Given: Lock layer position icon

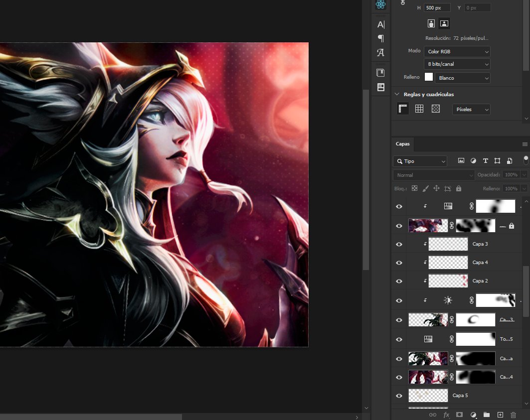Looking at the screenshot, I should coord(436,188).
